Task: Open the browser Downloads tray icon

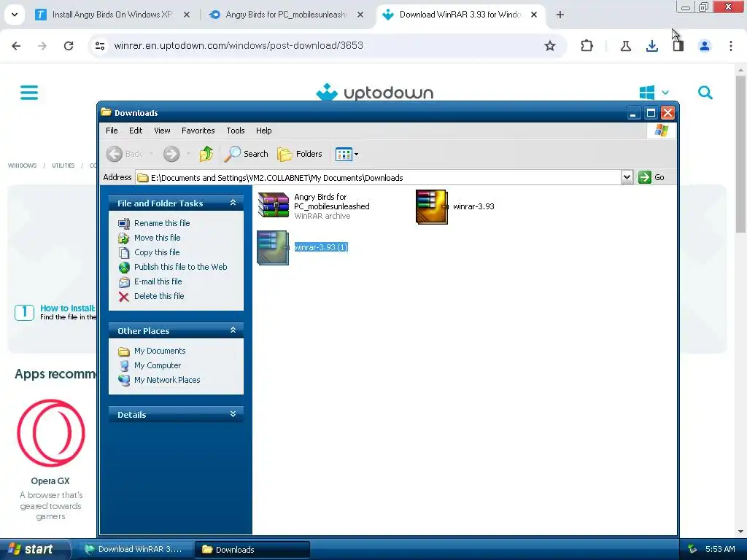Action: tap(652, 46)
